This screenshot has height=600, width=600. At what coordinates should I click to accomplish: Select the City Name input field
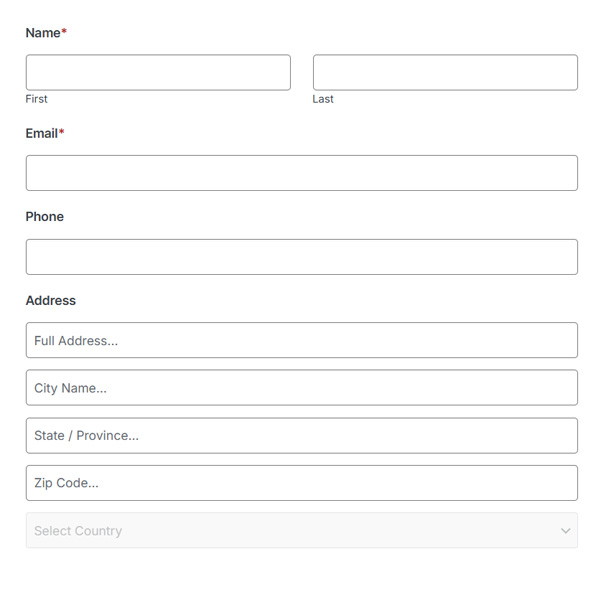[301, 388]
